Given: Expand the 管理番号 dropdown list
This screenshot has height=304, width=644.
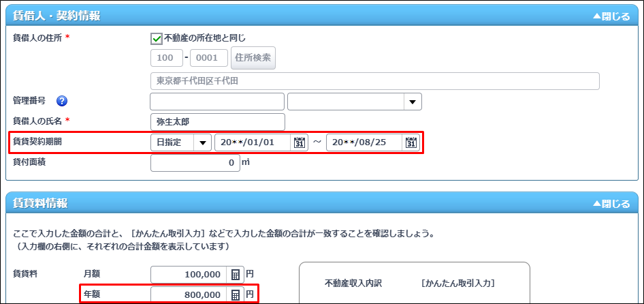Looking at the screenshot, I should (412, 102).
